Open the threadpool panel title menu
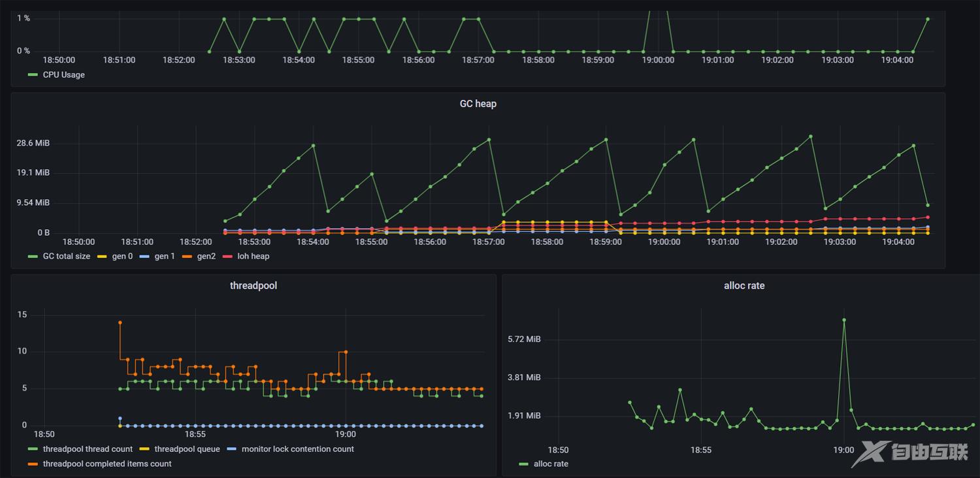 coord(253,286)
